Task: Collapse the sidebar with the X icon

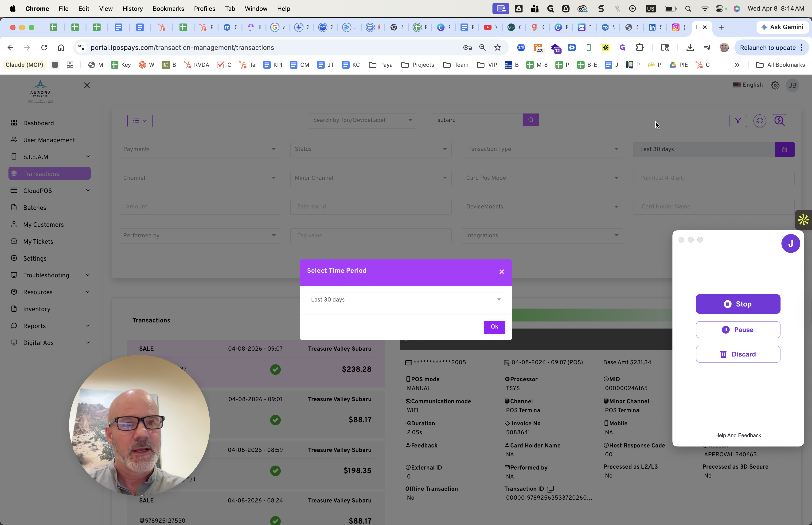Action: 87,85
